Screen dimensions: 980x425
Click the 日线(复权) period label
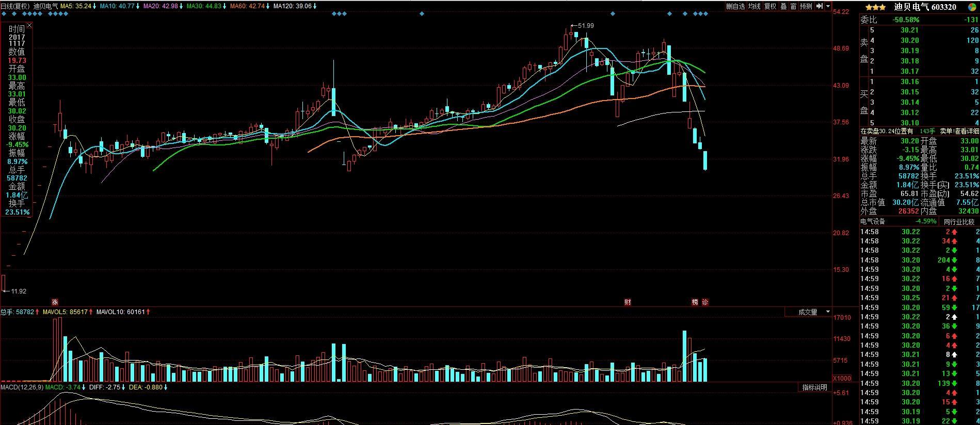pos(15,6)
